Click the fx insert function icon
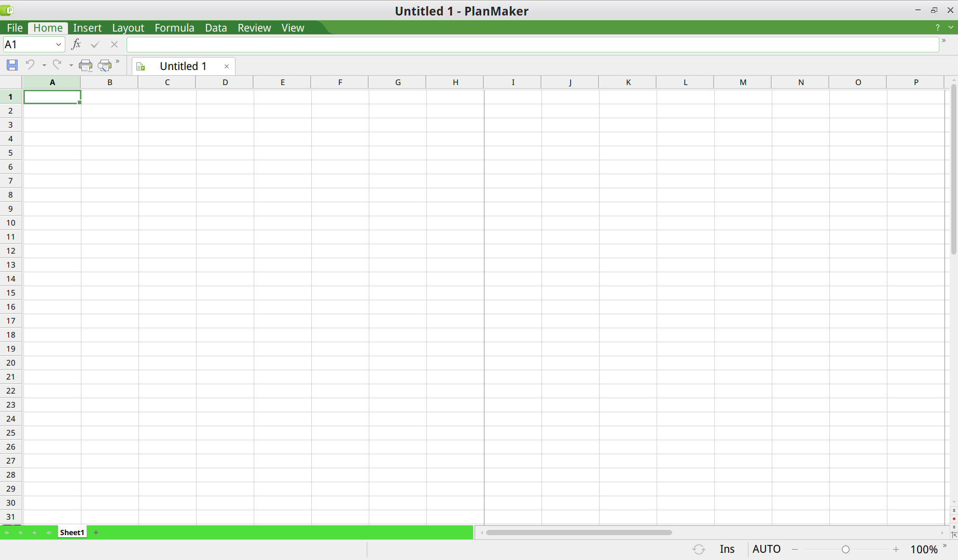Image resolution: width=958 pixels, height=560 pixels. 76,45
